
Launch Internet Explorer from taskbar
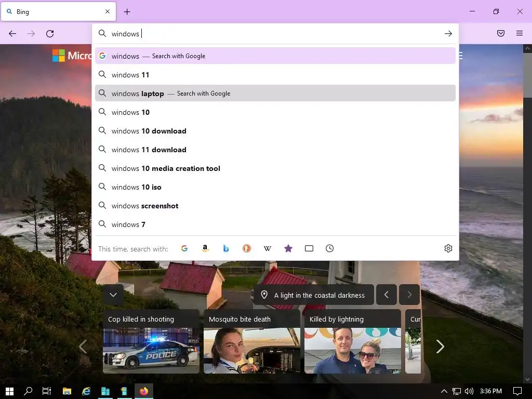[86, 391]
